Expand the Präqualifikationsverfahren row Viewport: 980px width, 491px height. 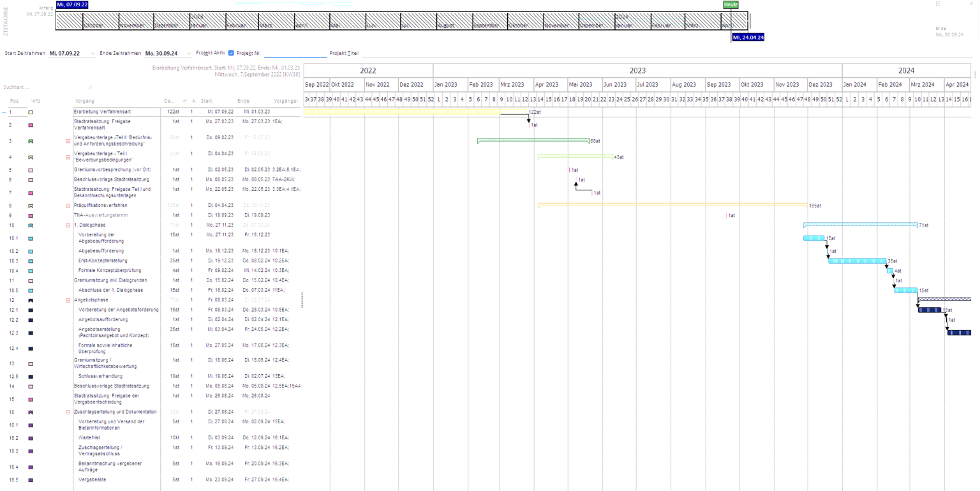[68, 206]
